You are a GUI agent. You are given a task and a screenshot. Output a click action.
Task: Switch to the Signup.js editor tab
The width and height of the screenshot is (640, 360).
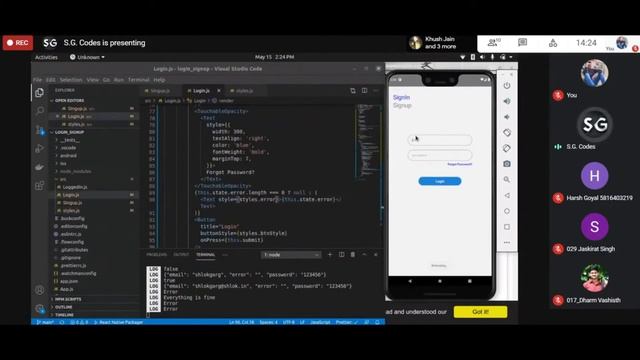coord(160,91)
